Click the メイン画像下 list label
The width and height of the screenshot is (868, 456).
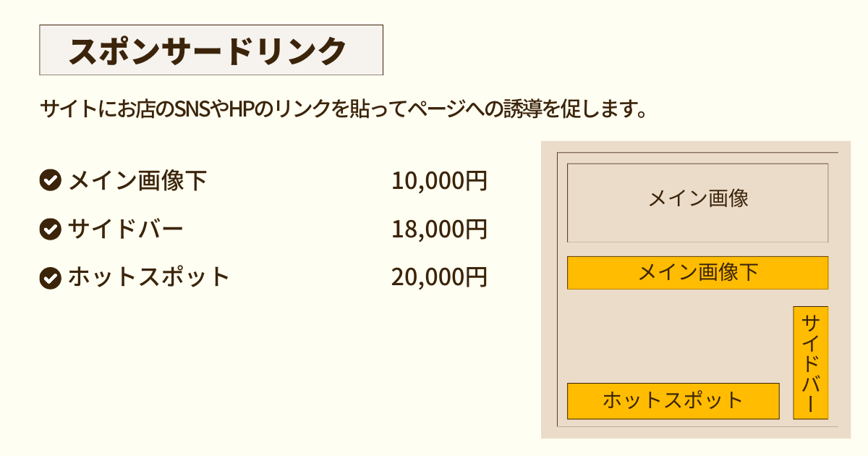pyautogui.click(x=137, y=181)
